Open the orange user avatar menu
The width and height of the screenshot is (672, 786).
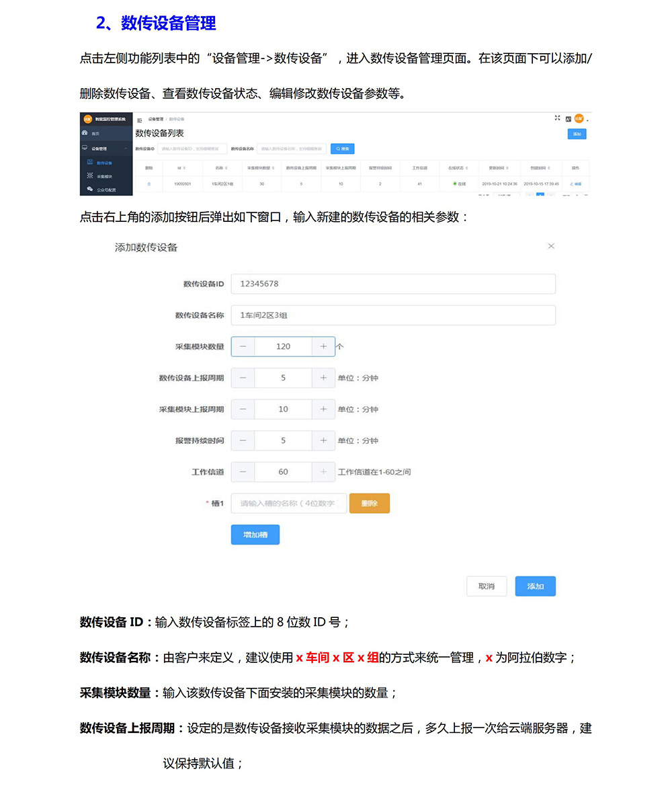pyautogui.click(x=579, y=118)
